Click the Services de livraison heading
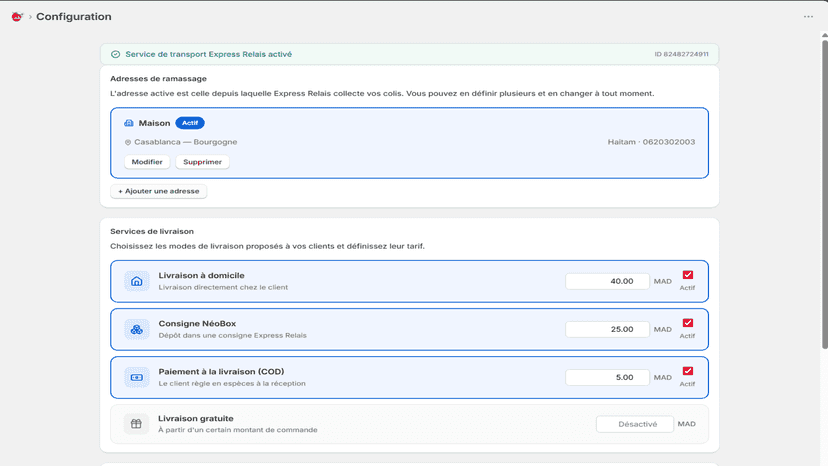828x466 pixels. pos(152,231)
